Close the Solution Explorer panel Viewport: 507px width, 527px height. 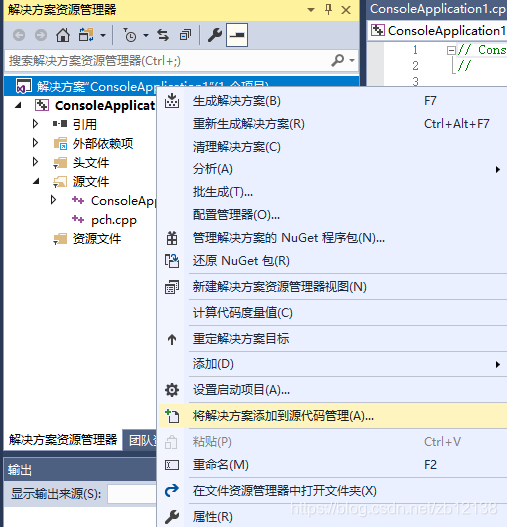346,10
